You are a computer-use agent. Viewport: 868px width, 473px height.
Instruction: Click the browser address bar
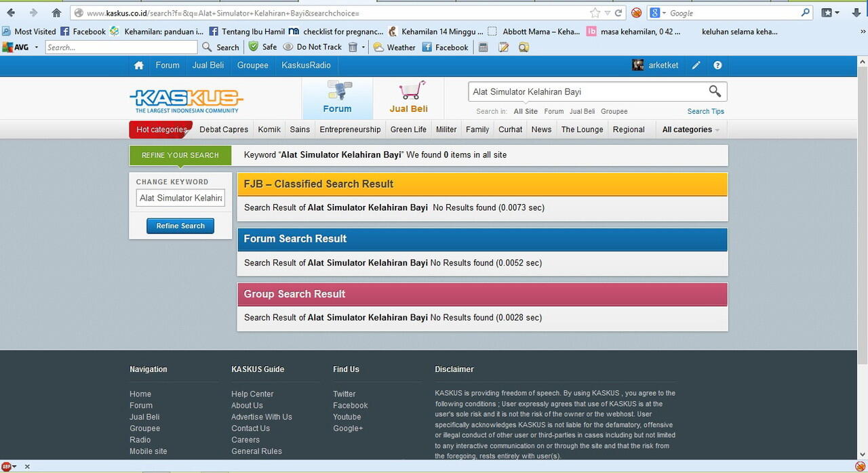329,13
